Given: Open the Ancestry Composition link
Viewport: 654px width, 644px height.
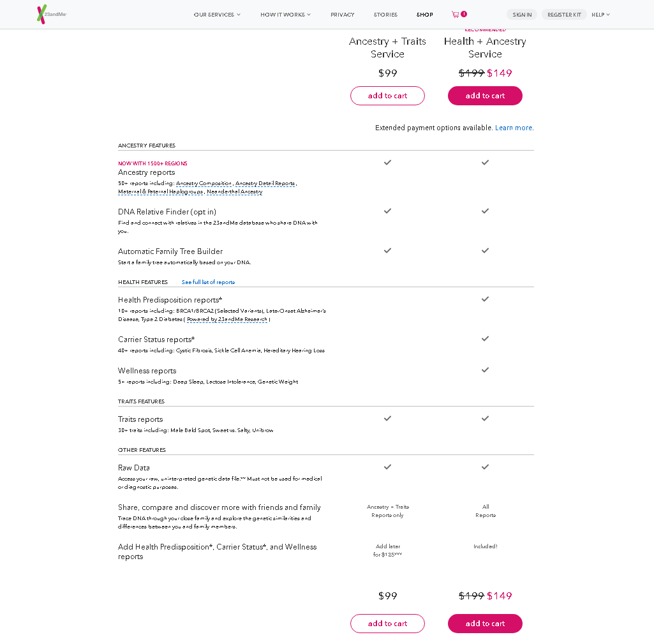Looking at the screenshot, I should point(204,183).
